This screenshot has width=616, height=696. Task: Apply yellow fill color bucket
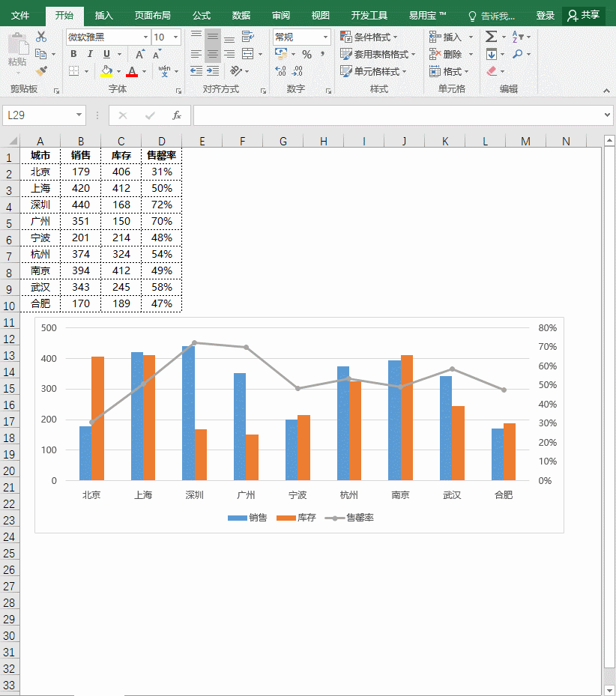[106, 71]
